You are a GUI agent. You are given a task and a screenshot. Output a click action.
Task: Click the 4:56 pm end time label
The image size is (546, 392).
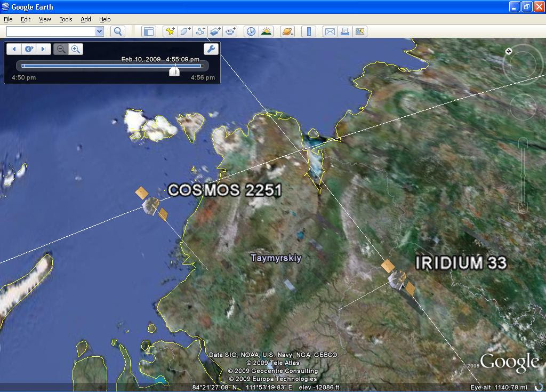click(x=203, y=78)
